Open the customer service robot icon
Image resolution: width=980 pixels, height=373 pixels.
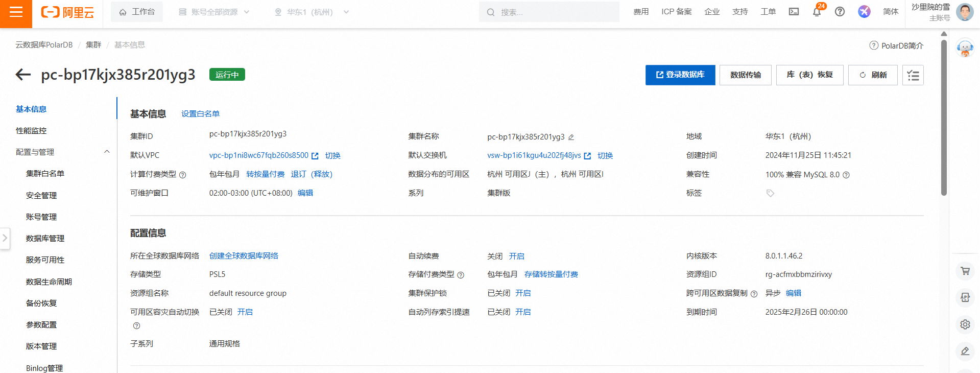[965, 48]
